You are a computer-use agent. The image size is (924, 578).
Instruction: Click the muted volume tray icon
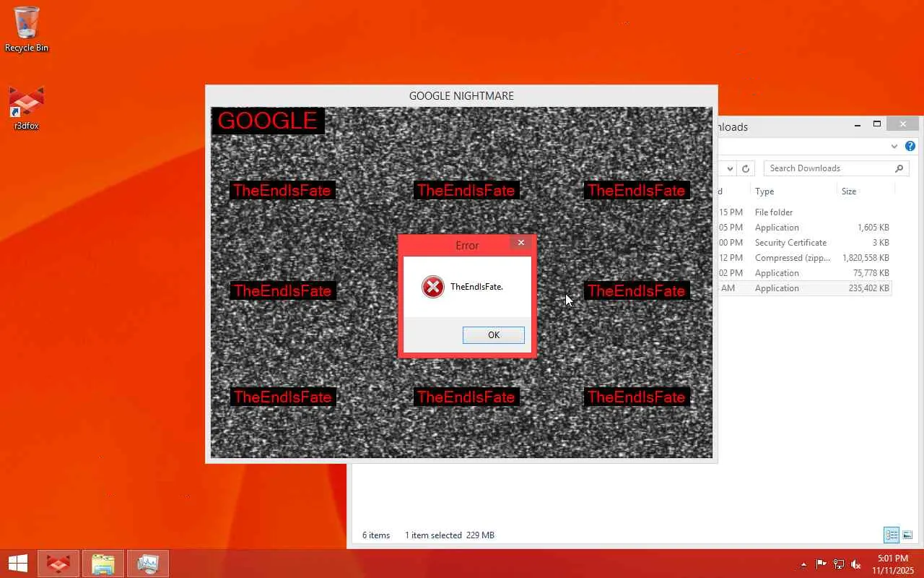coord(856,564)
